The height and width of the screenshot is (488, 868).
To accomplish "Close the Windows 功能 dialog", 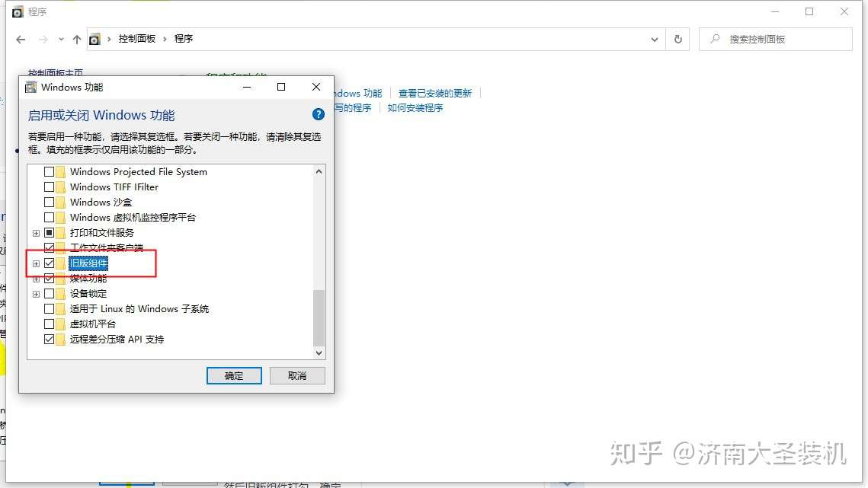I will click(x=316, y=87).
